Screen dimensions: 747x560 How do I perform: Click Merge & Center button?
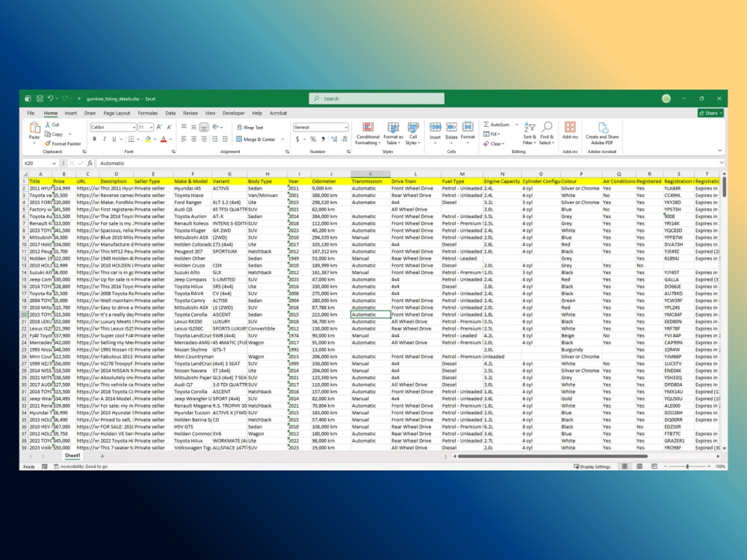[255, 139]
